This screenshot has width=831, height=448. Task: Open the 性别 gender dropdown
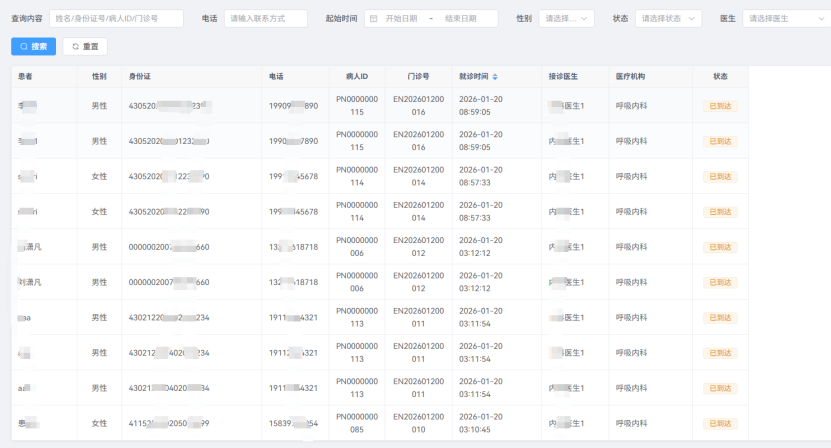[x=566, y=19]
